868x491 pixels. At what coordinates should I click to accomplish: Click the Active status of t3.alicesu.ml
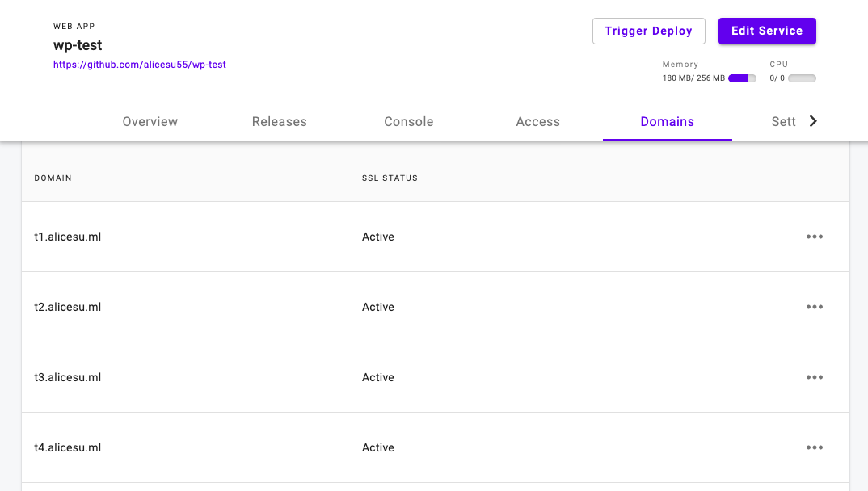[378, 377]
